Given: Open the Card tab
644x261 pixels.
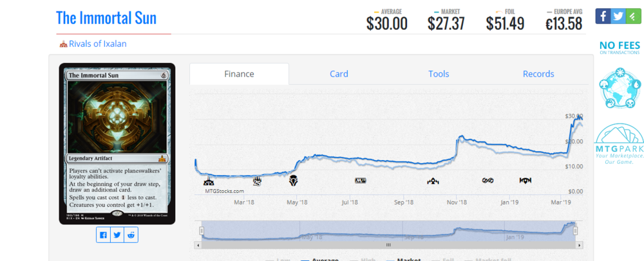Looking at the screenshot, I should tap(339, 74).
